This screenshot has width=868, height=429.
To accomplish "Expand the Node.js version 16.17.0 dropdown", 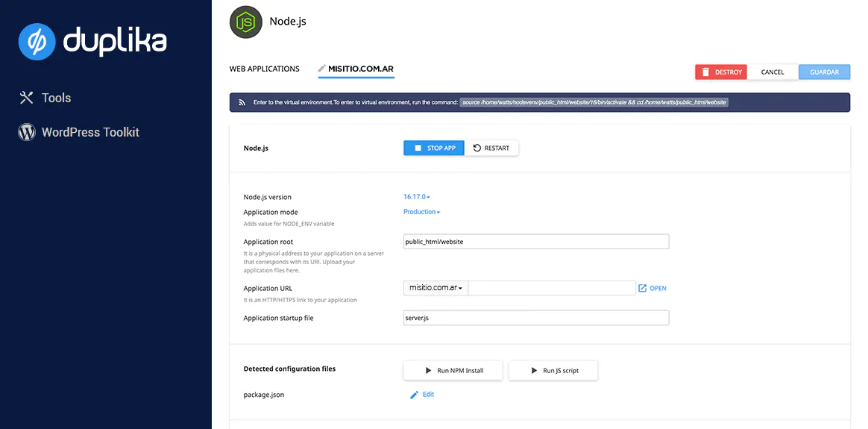I will [x=417, y=197].
